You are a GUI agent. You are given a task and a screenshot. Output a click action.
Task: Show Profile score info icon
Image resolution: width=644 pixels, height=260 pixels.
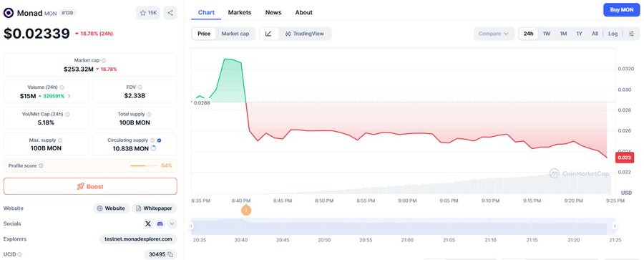pyautogui.click(x=41, y=165)
